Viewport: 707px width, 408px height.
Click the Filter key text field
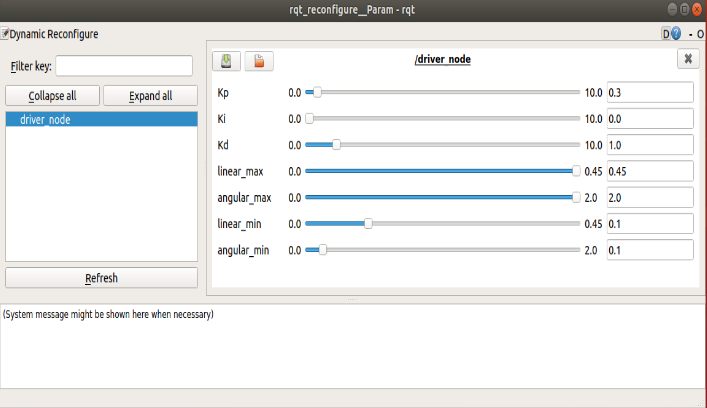pos(124,66)
